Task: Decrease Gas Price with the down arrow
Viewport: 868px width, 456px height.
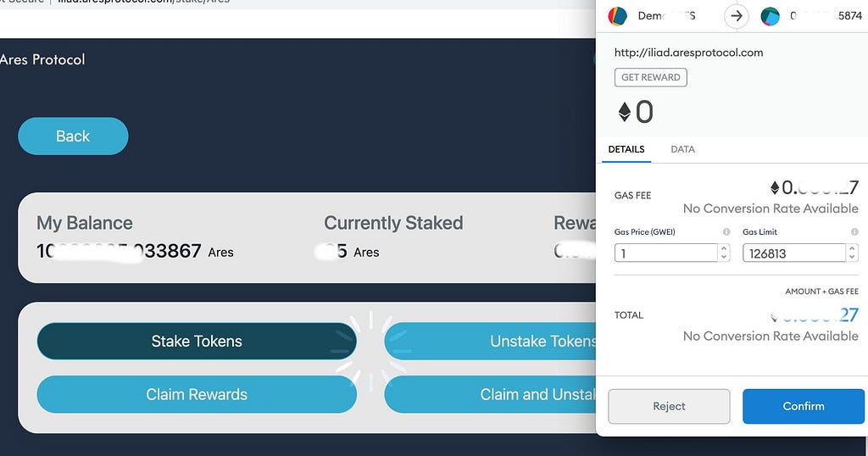Action: [724, 258]
